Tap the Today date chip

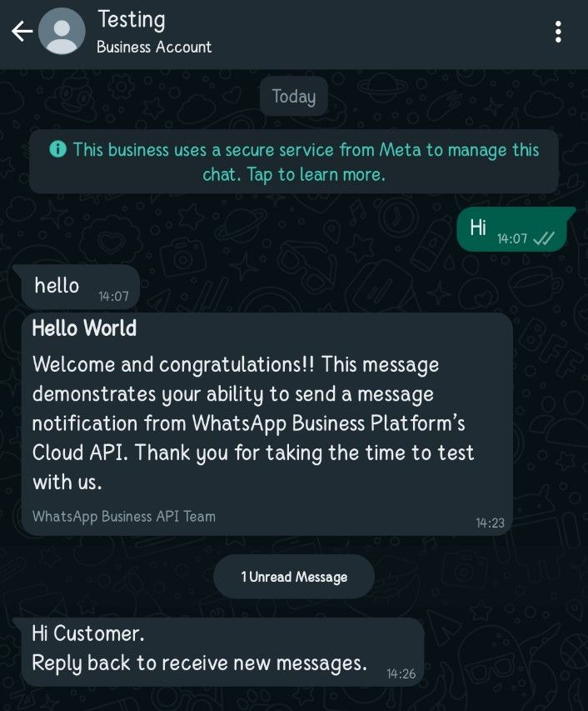(293, 96)
